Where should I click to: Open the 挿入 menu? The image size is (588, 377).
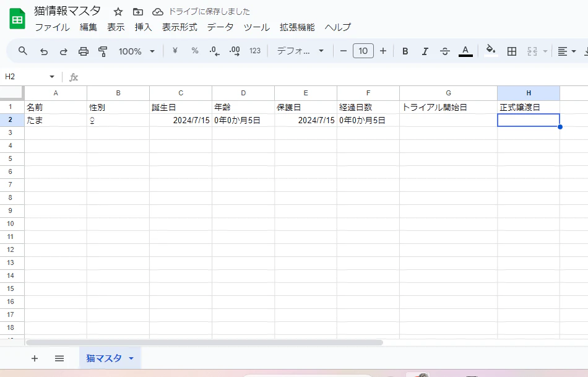143,27
